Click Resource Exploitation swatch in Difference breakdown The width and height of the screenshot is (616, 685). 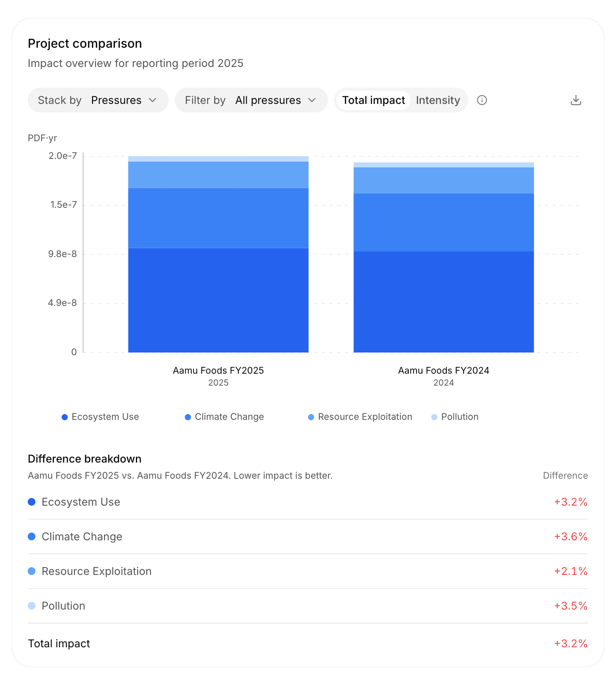point(32,571)
